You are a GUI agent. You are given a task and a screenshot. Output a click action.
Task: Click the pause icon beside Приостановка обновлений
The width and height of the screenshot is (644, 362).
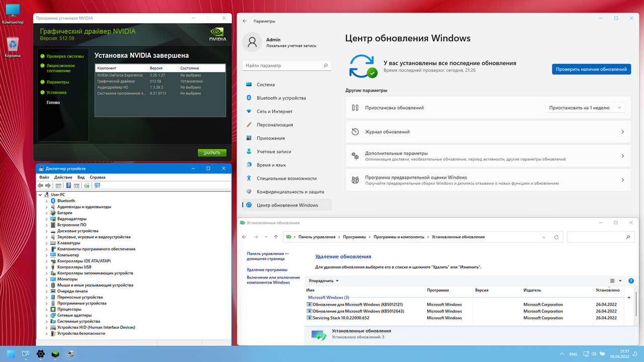pyautogui.click(x=355, y=108)
